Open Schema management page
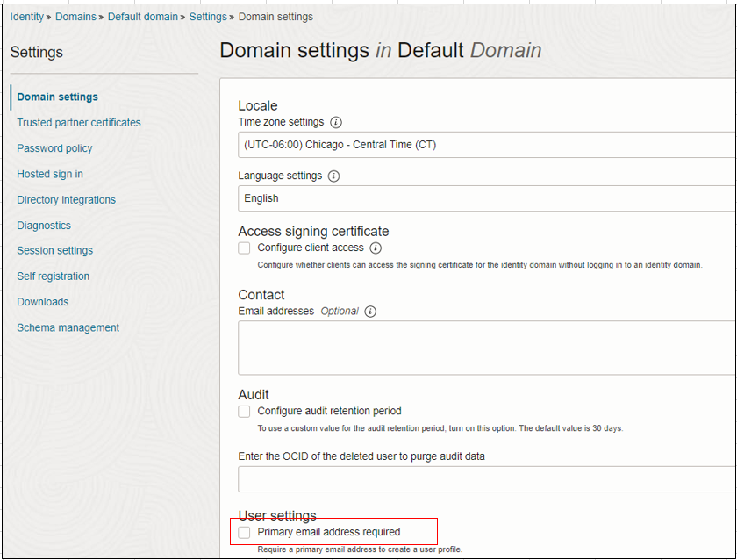The image size is (737, 560). [x=68, y=327]
